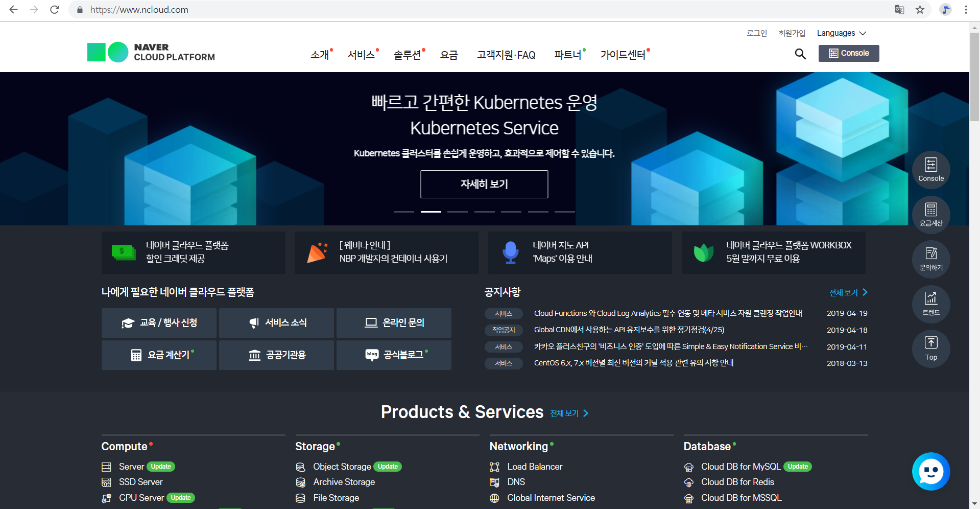This screenshot has width=980, height=509.
Task: Open CentOS kernel notice
Action: [x=634, y=363]
